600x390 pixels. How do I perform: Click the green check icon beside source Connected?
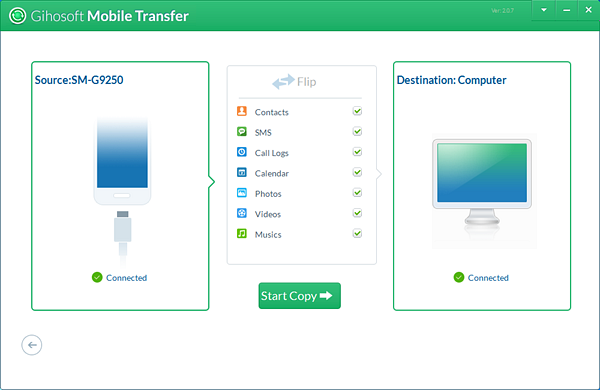[x=97, y=277]
